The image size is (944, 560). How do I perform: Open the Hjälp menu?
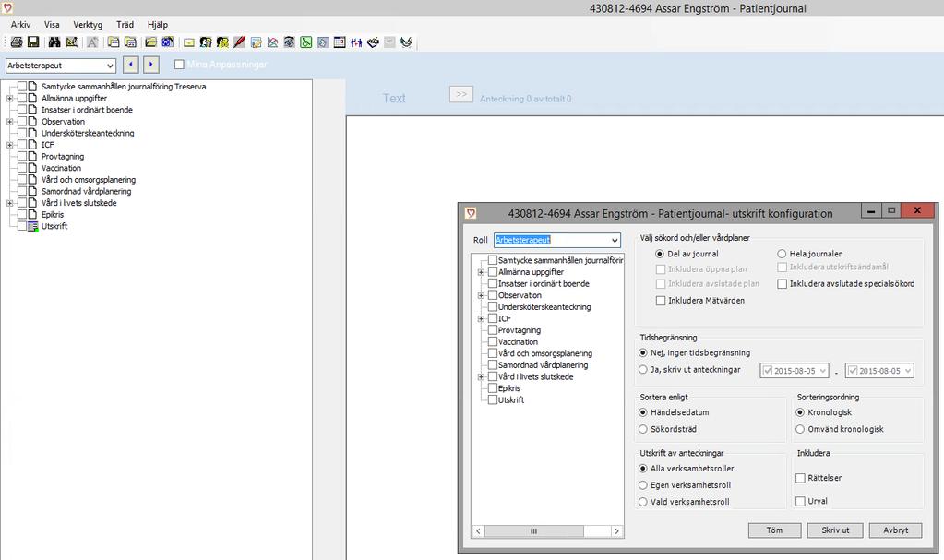[158, 25]
